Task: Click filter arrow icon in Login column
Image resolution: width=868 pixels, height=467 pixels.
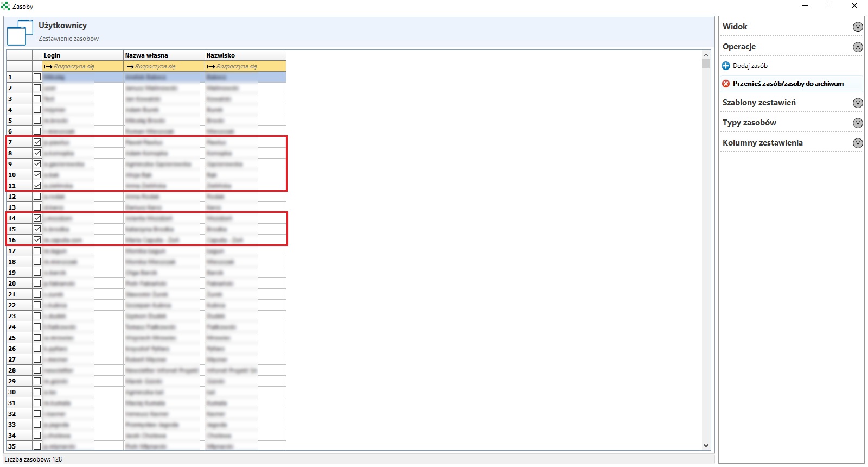Action: coord(48,66)
